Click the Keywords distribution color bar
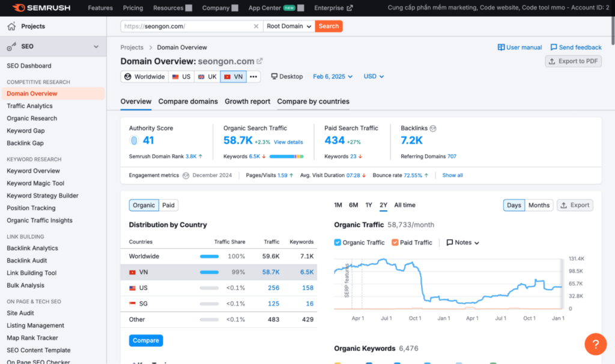 286,156
